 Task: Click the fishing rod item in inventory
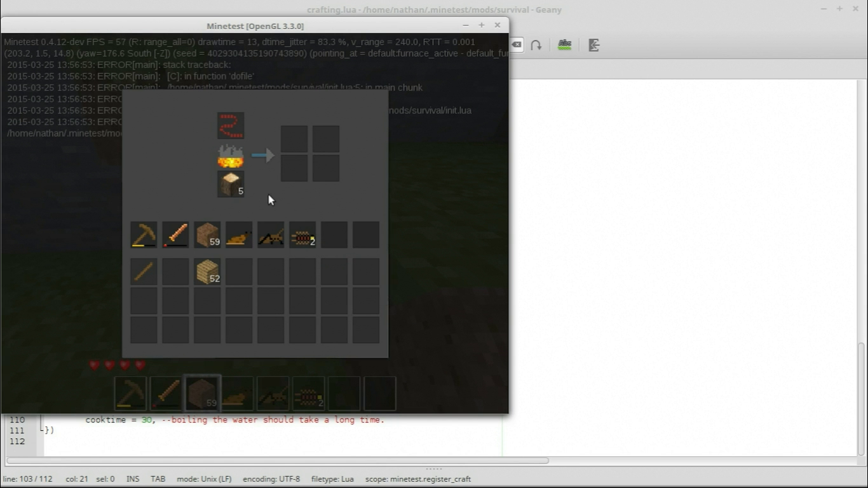pyautogui.click(x=271, y=235)
